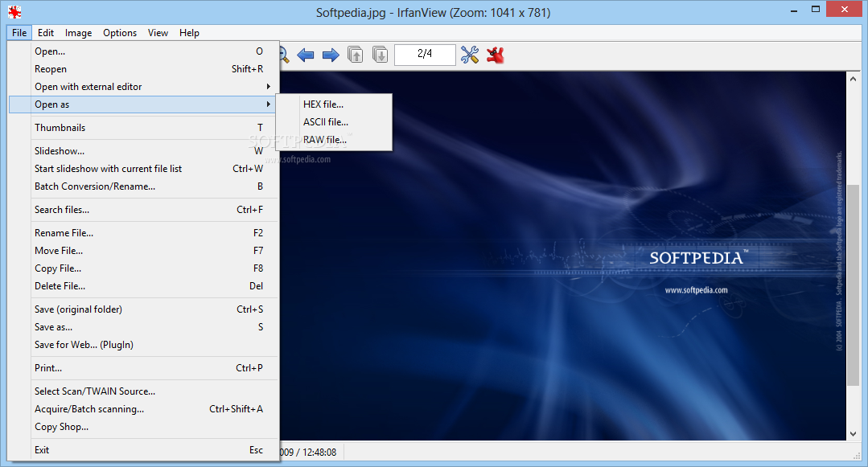Open the Edit menu
868x467 pixels.
coord(45,33)
